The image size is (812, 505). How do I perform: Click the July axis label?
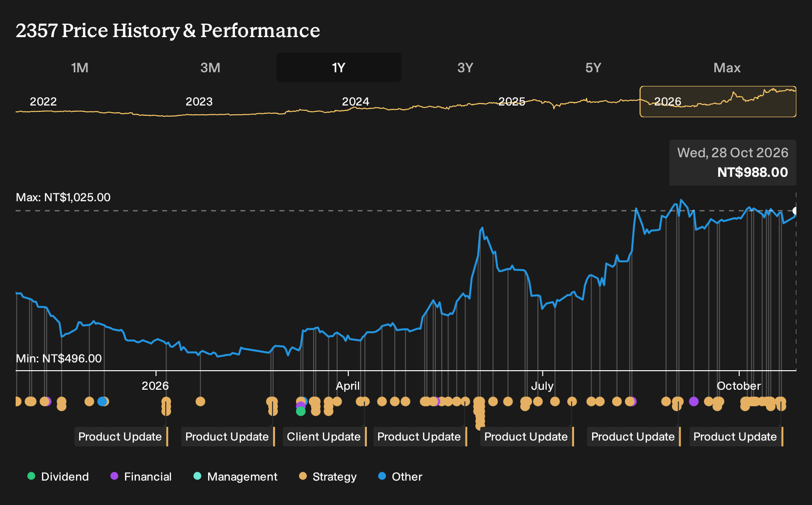click(542, 386)
